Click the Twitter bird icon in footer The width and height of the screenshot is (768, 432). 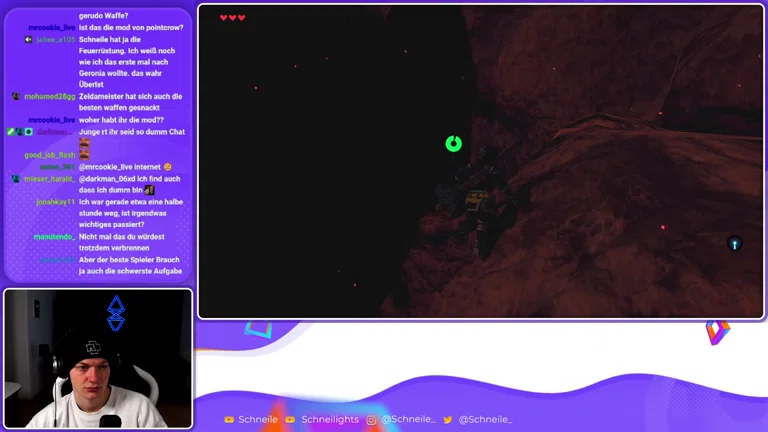click(448, 420)
